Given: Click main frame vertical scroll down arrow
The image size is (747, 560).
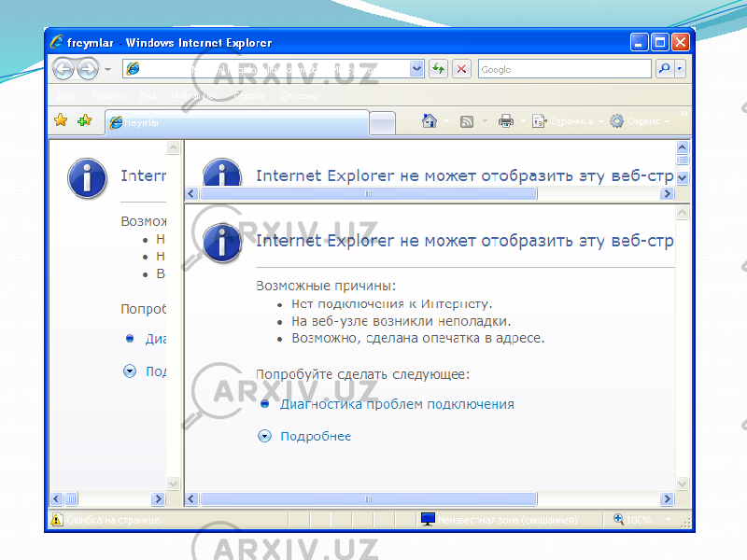Looking at the screenshot, I should click(683, 483).
